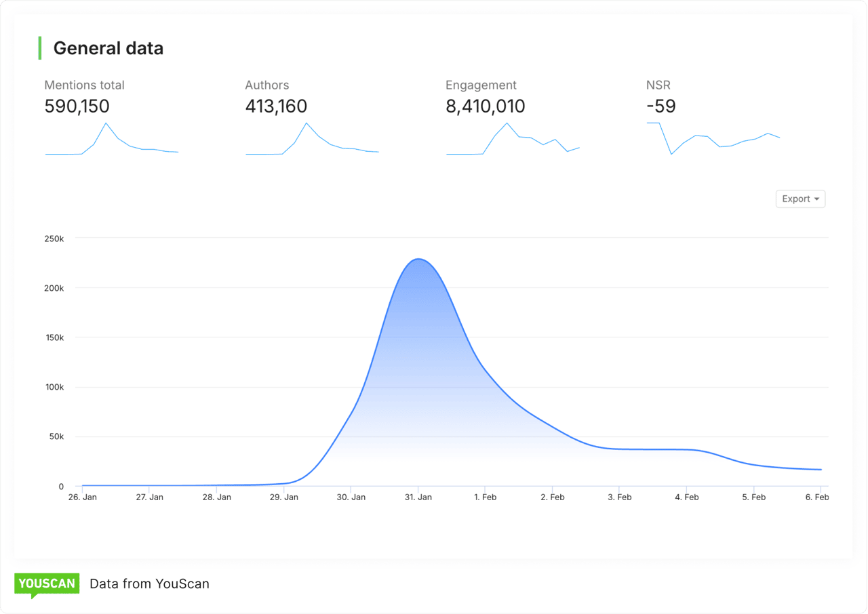Click the Data from YouScan text
The width and height of the screenshot is (868, 614).
[x=149, y=584]
